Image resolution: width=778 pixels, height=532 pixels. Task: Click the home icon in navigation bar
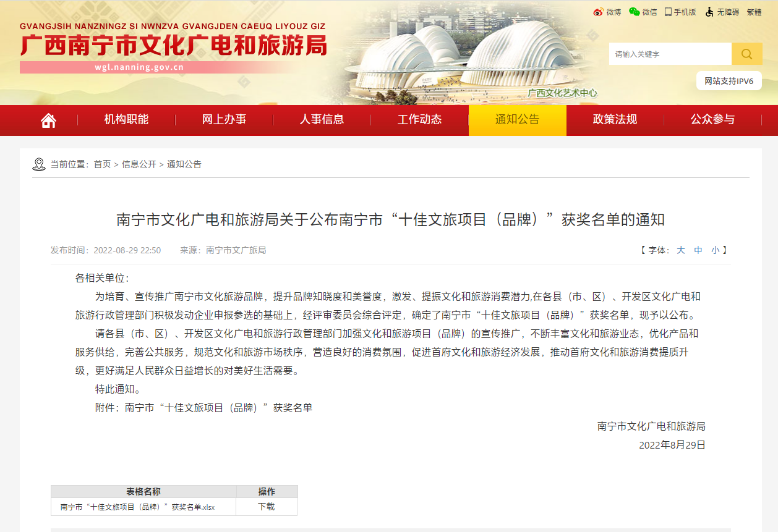click(x=48, y=120)
